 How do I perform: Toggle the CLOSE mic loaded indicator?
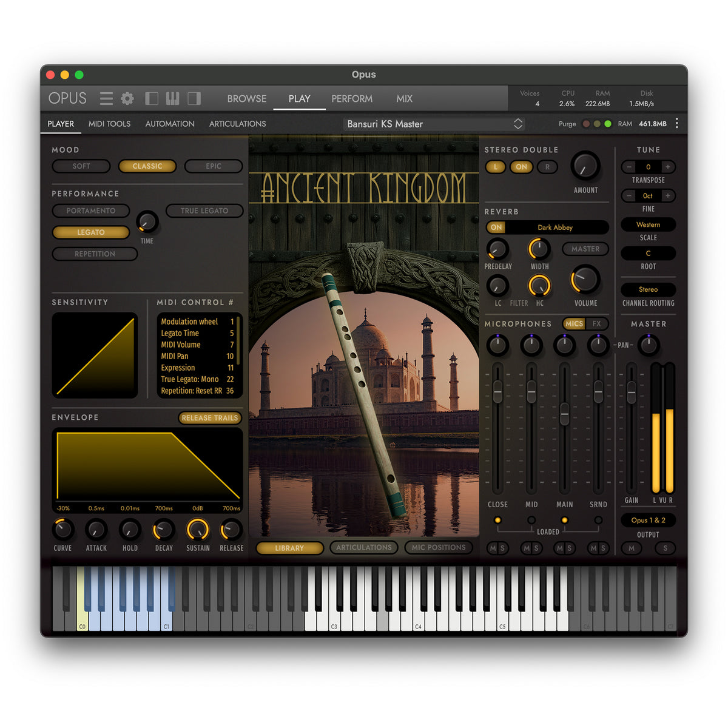[497, 520]
